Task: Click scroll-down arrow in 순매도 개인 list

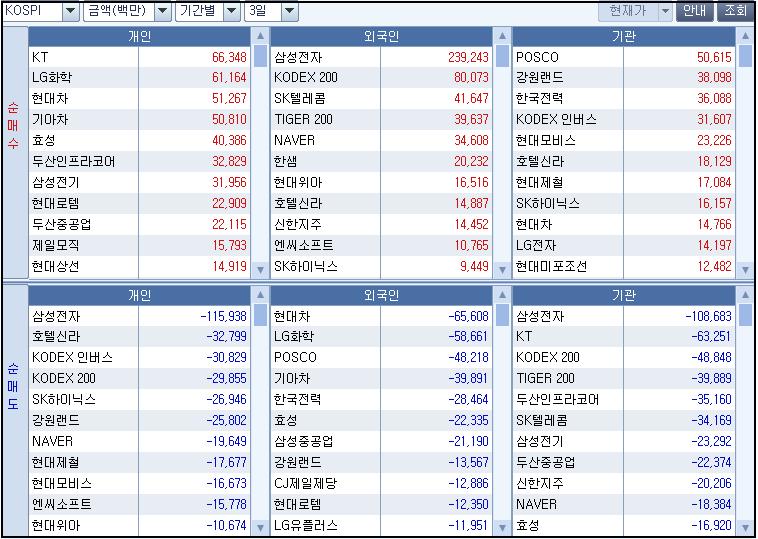Action: [x=261, y=528]
